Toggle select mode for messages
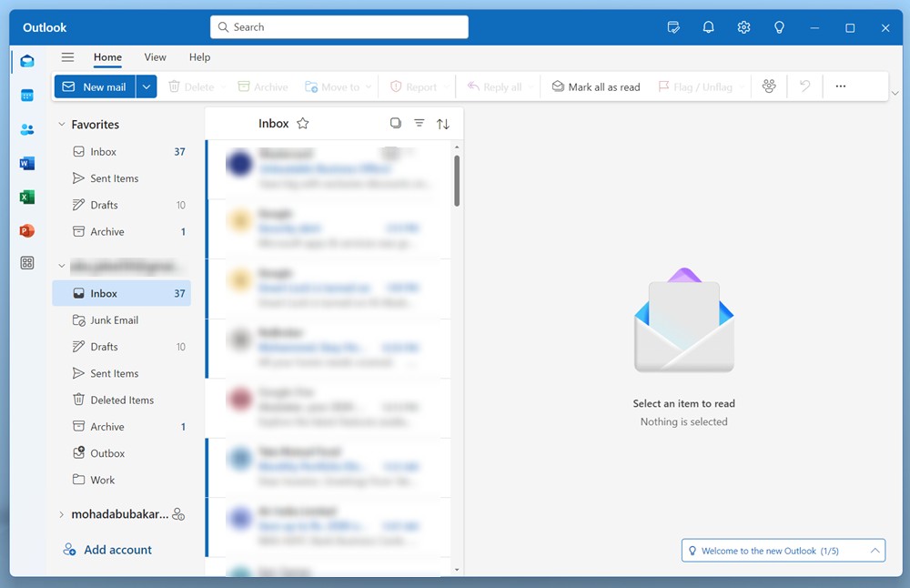 [x=395, y=124]
